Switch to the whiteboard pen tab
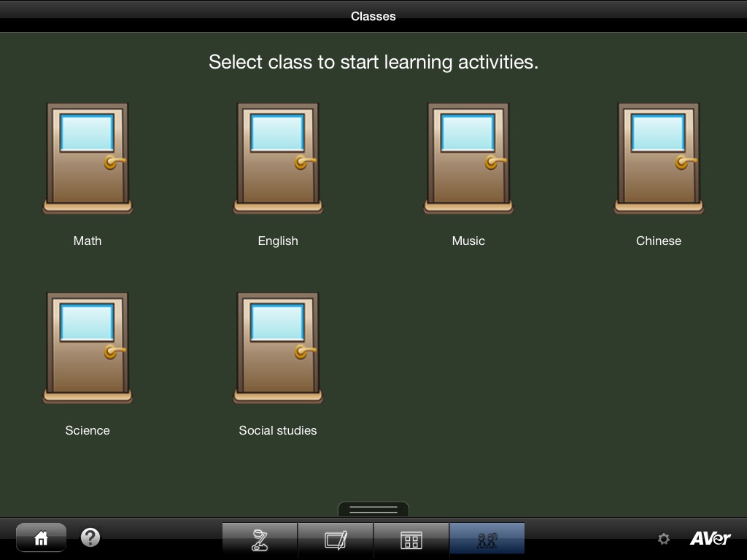The height and width of the screenshot is (560, 747). tap(336, 540)
